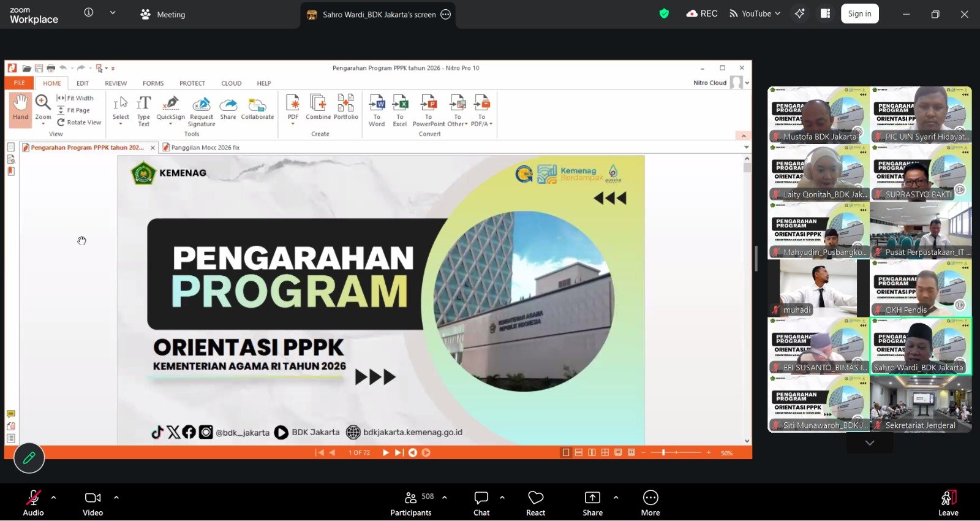Viewport: 980px width, 521px height.
Task: Click the annotation pencil button
Action: [x=29, y=458]
